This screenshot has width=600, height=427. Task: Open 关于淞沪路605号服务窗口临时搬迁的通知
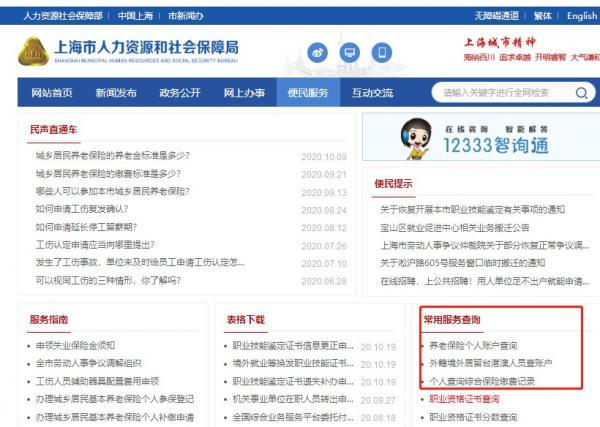(463, 263)
